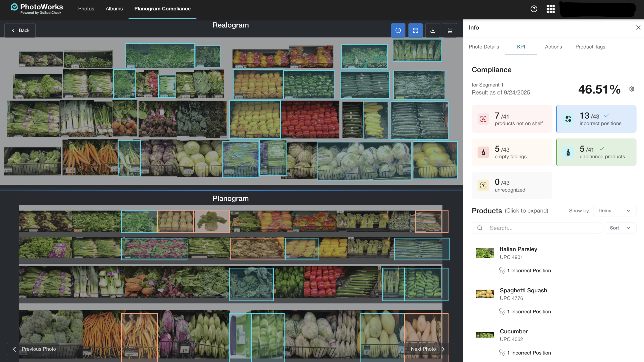Toggle the unplanned products KPI card

pos(596,152)
